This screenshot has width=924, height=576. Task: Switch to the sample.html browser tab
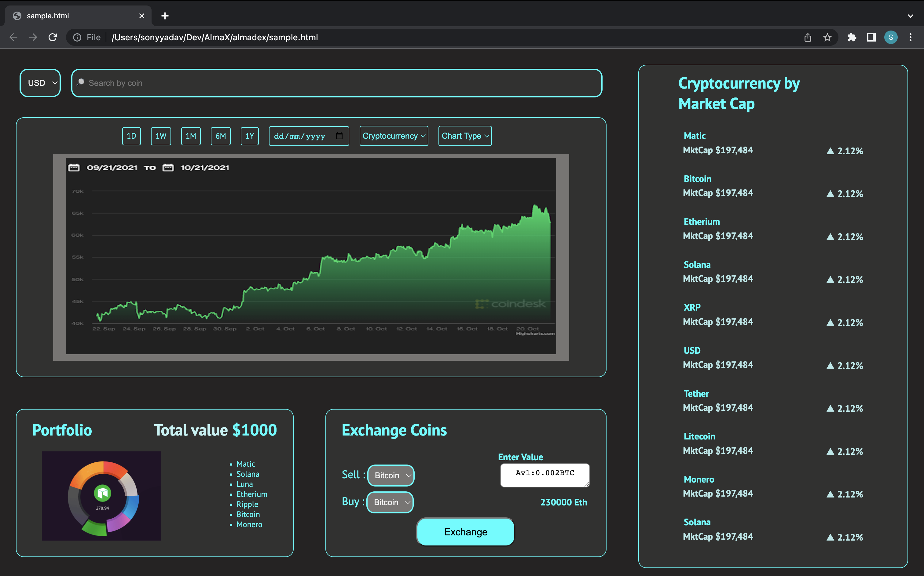pyautogui.click(x=48, y=16)
